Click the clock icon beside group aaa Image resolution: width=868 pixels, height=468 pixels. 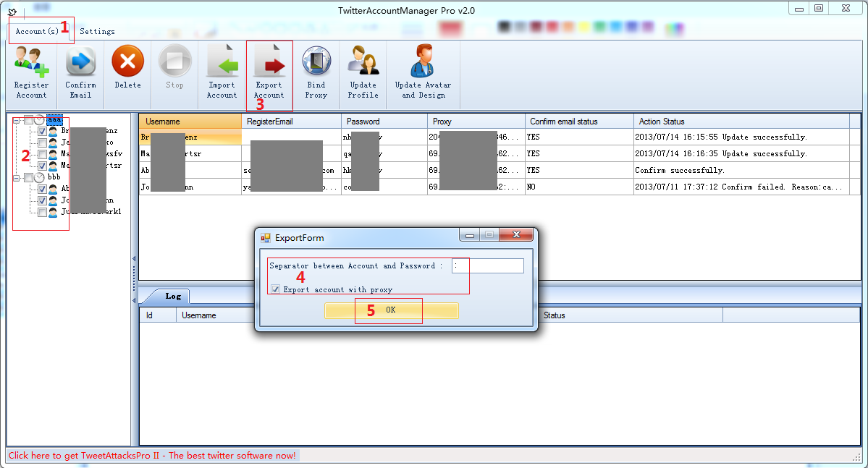tap(39, 120)
